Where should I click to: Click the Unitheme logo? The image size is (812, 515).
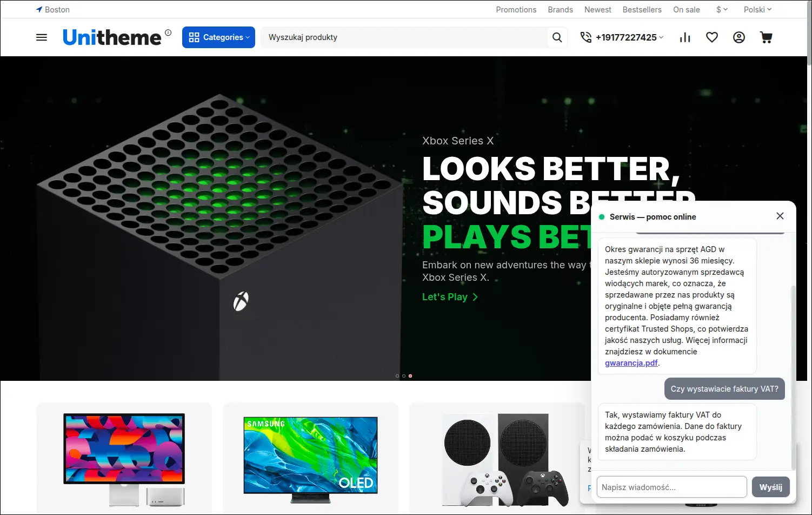112,37
